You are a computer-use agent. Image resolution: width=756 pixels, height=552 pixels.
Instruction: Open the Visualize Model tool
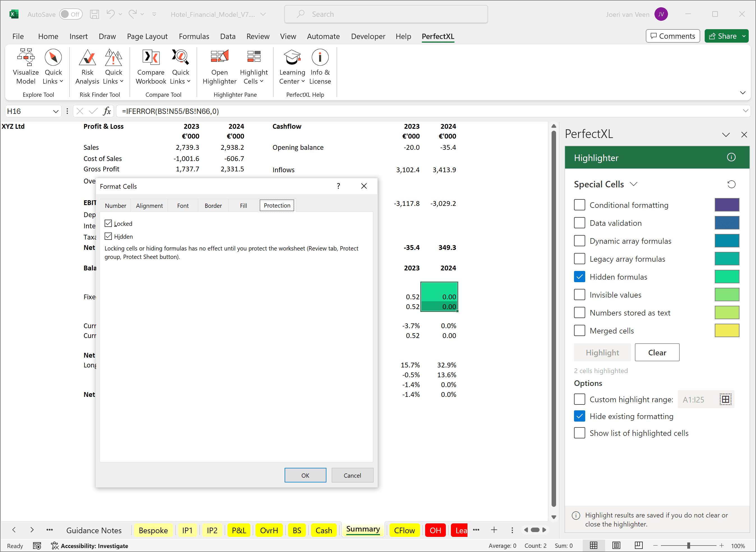pos(26,66)
